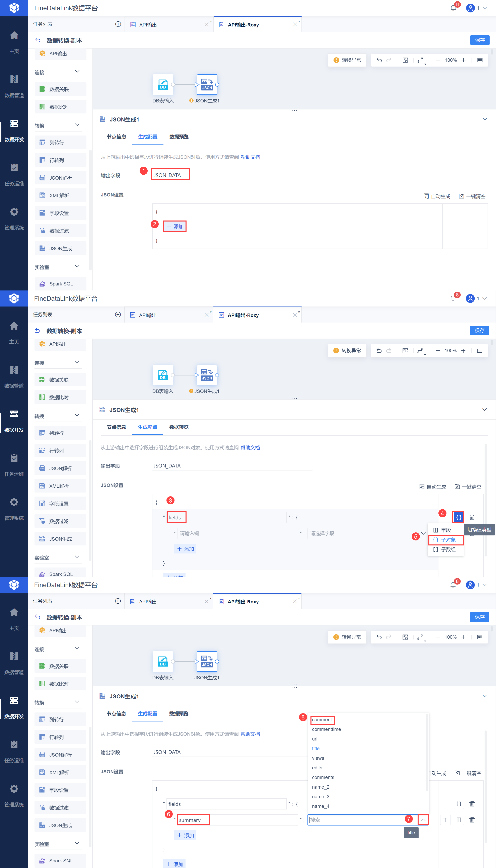Collapse the field search dropdown arrow
This screenshot has width=496, height=868.
pos(423,820)
